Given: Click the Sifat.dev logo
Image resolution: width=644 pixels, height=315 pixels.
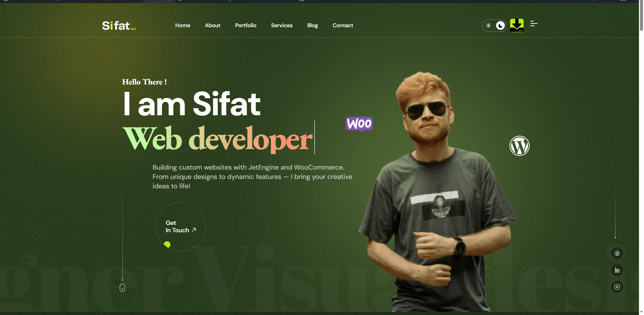Looking at the screenshot, I should 118,25.
